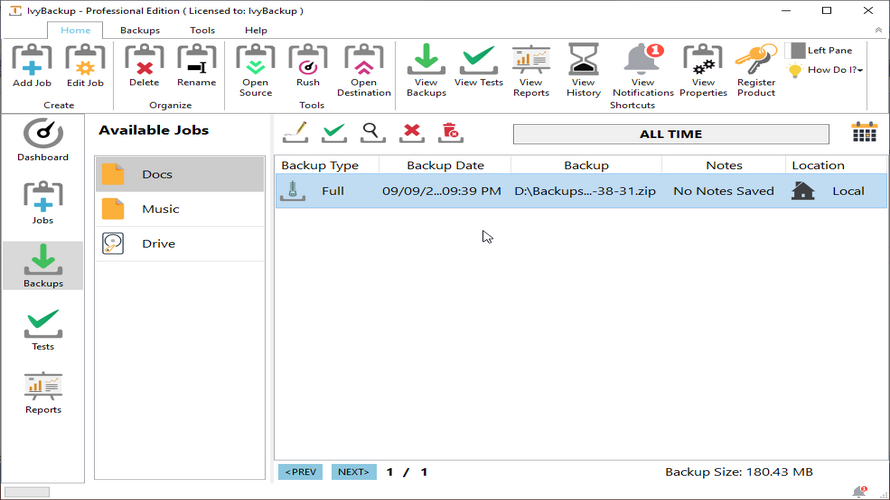Open the Dashboard from the sidebar
890x500 pixels.
(43, 140)
